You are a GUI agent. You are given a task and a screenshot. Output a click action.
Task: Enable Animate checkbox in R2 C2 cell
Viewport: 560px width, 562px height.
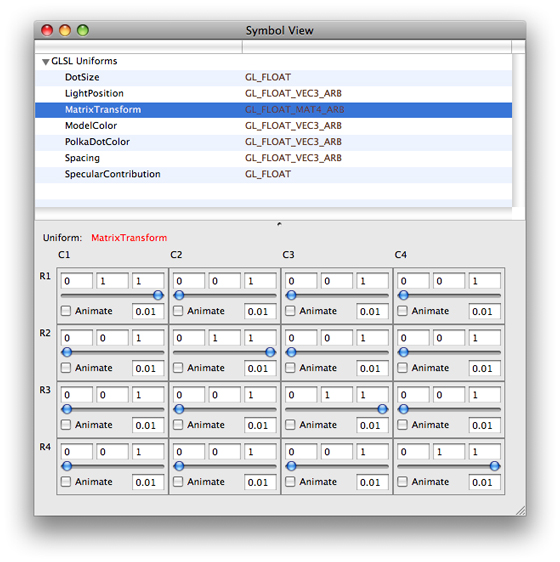click(178, 368)
